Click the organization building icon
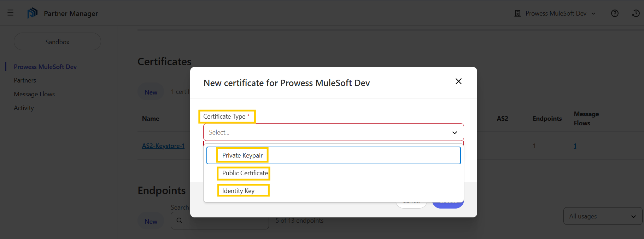 click(x=517, y=13)
